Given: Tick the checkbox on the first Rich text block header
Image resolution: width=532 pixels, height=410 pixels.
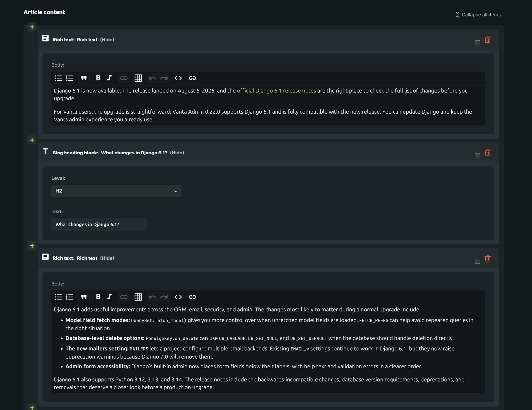Looking at the screenshot, I should pyautogui.click(x=478, y=43).
